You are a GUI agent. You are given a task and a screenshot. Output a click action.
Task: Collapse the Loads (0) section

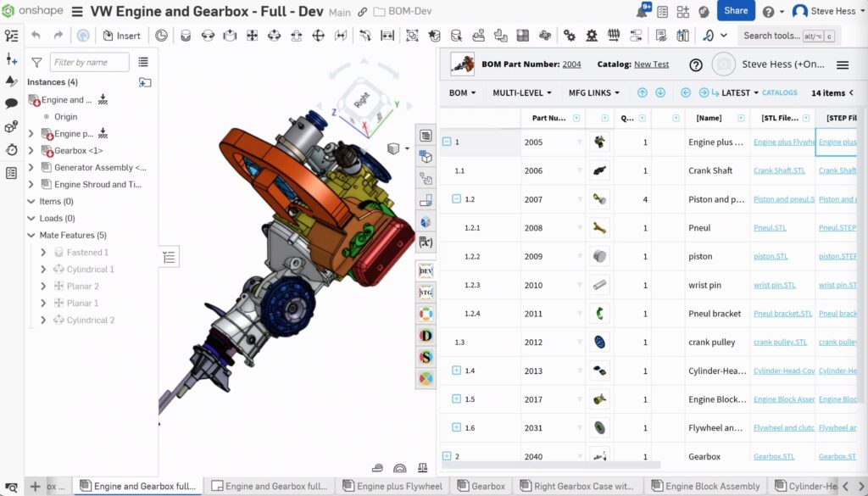[x=31, y=218]
